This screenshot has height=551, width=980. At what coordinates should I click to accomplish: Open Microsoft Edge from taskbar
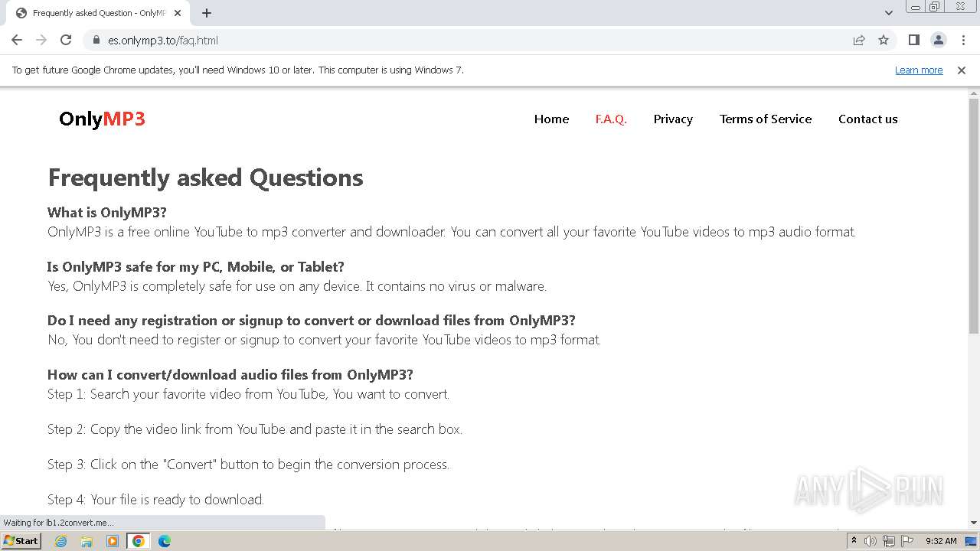[165, 541]
